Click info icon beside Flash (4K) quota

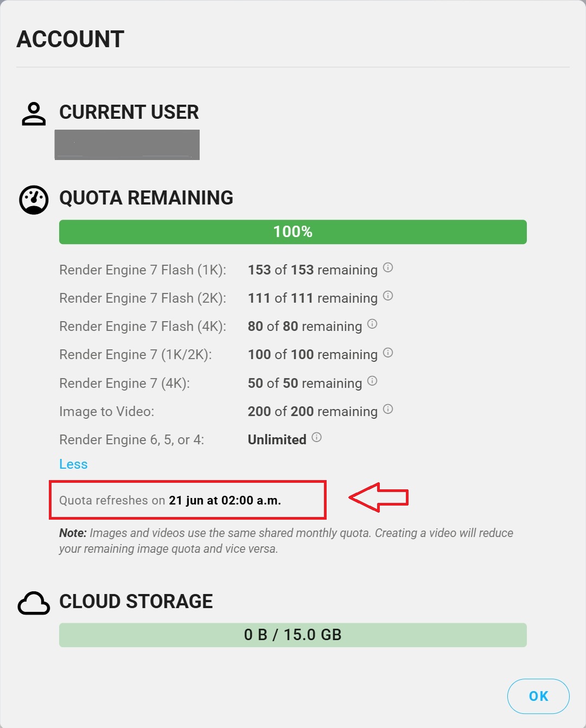[372, 324]
